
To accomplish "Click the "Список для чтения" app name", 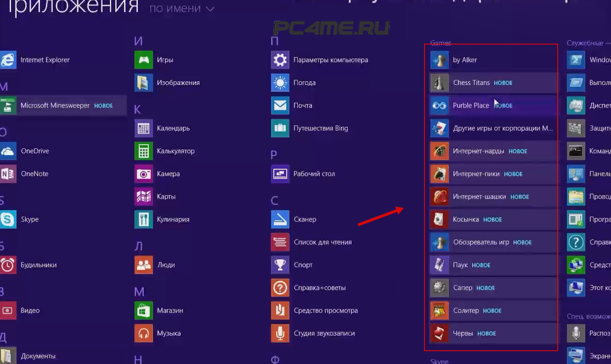I will tap(322, 242).
